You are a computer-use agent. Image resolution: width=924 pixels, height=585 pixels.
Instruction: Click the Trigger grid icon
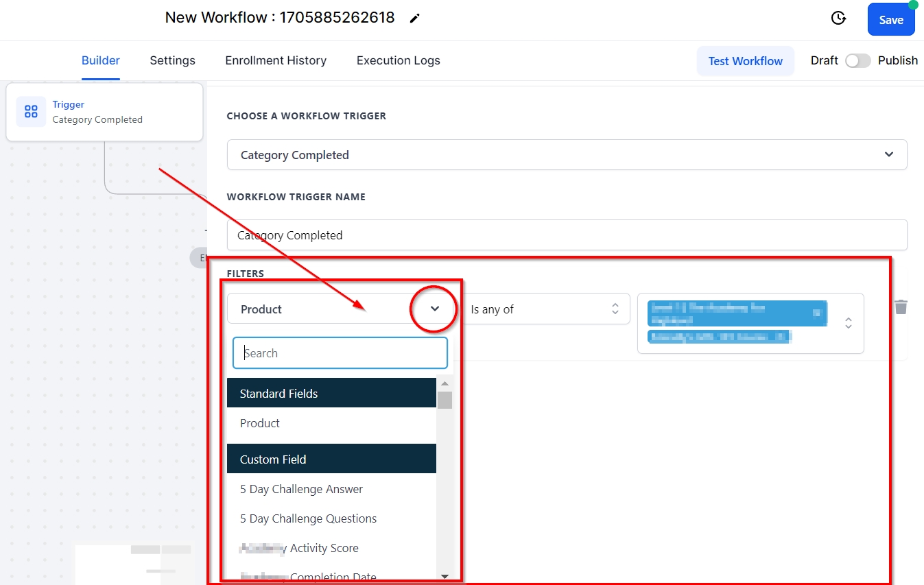[x=31, y=112]
